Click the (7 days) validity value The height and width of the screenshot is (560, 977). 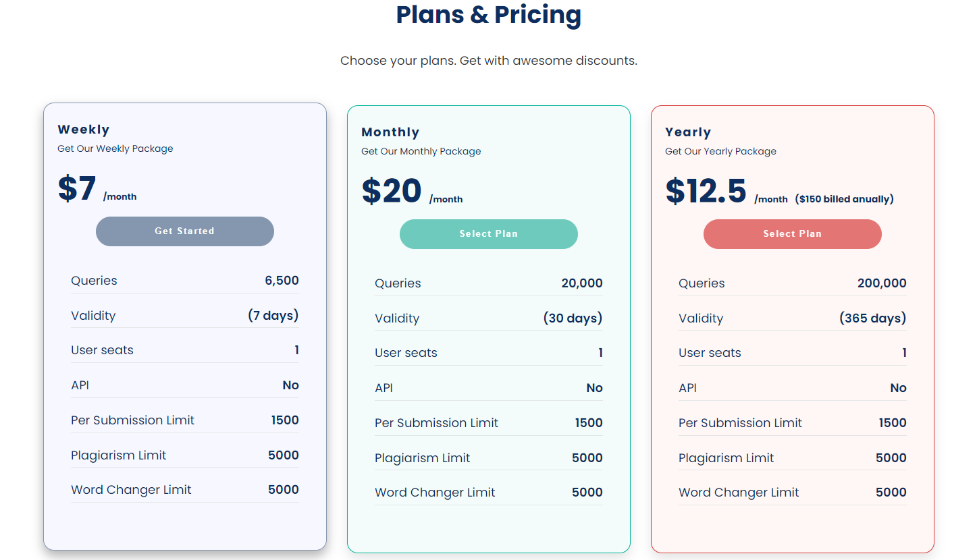(273, 316)
